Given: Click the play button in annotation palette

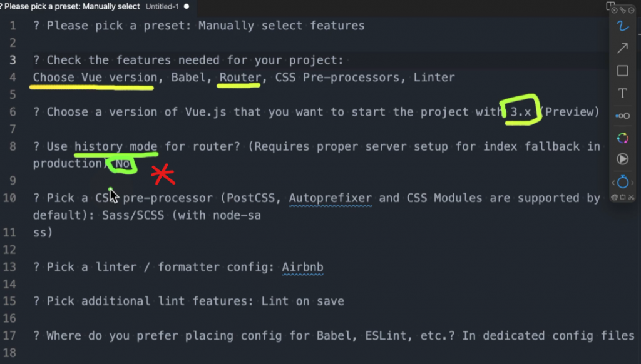Looking at the screenshot, I should click(x=623, y=158).
